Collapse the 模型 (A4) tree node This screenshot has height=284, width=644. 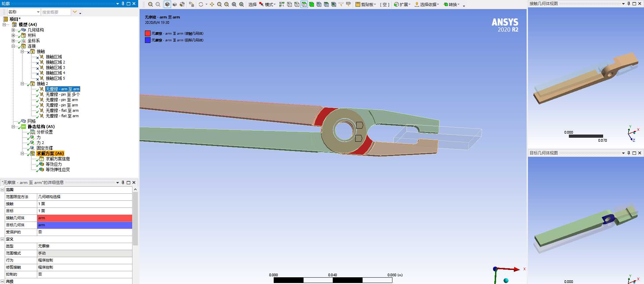tap(4, 25)
